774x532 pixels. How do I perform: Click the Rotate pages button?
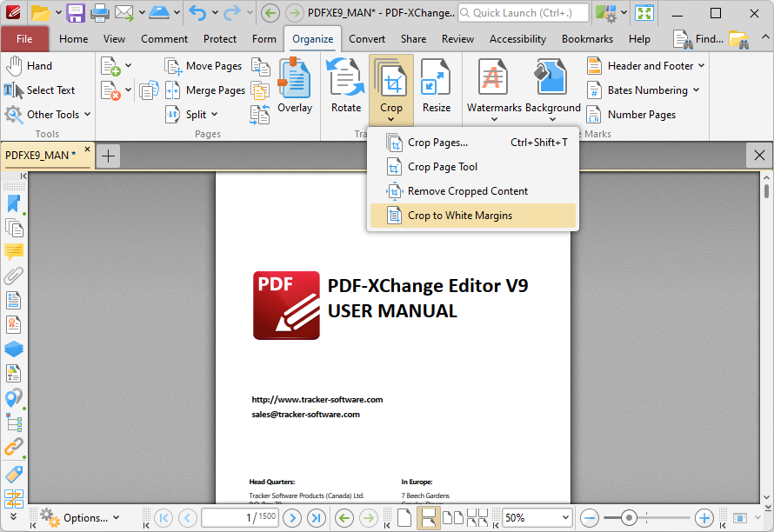click(x=346, y=86)
